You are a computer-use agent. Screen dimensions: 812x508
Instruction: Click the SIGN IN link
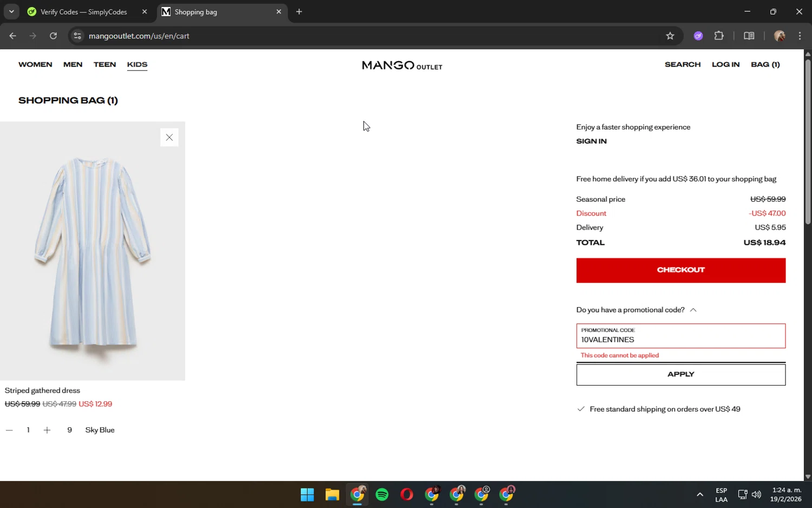(591, 141)
